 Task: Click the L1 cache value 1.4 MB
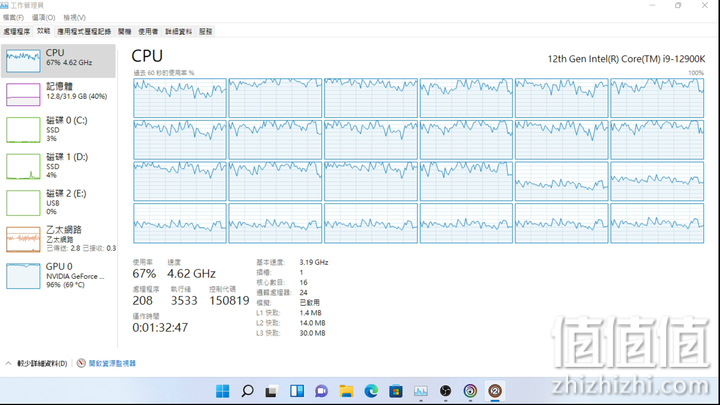click(310, 313)
